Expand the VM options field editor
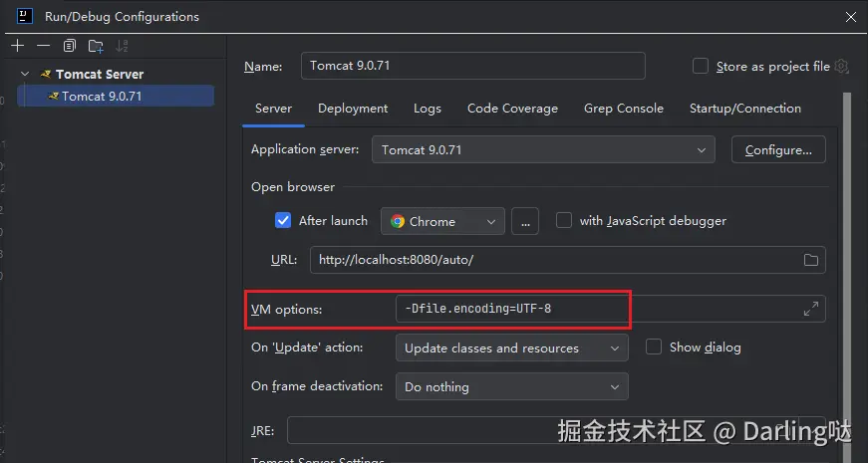The width and height of the screenshot is (868, 463). 811,309
